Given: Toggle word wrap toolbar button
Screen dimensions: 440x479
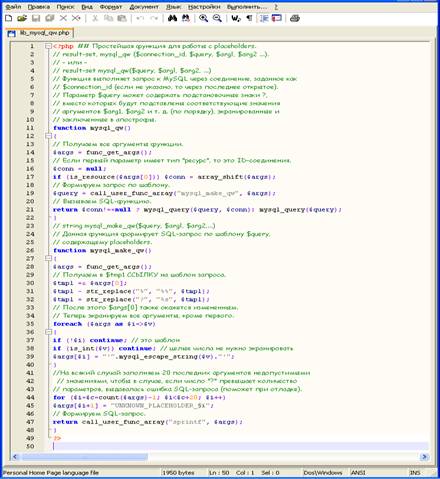Looking at the screenshot, I should (x=236, y=18).
